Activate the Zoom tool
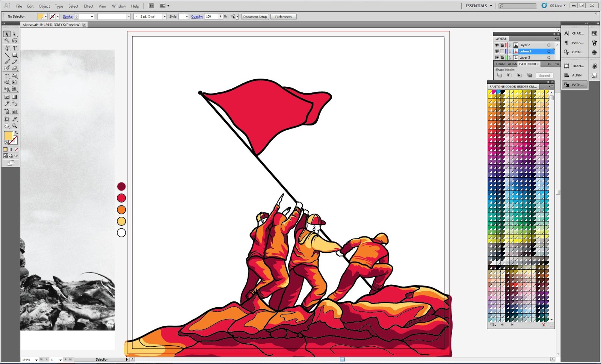The image size is (601, 364). 15,126
